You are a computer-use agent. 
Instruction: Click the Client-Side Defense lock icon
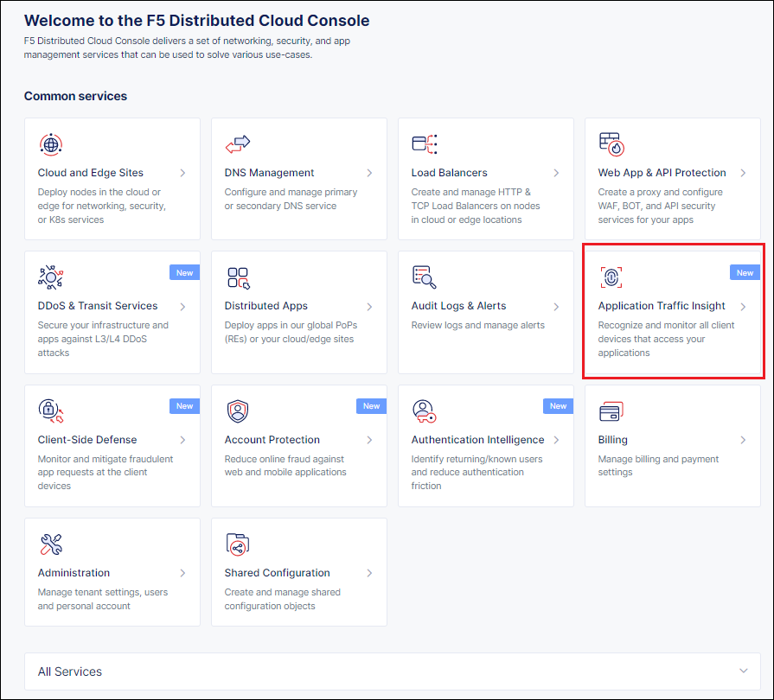50,411
